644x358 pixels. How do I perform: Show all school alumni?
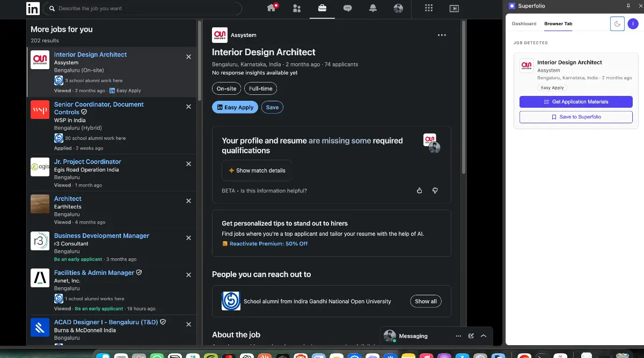(426, 301)
